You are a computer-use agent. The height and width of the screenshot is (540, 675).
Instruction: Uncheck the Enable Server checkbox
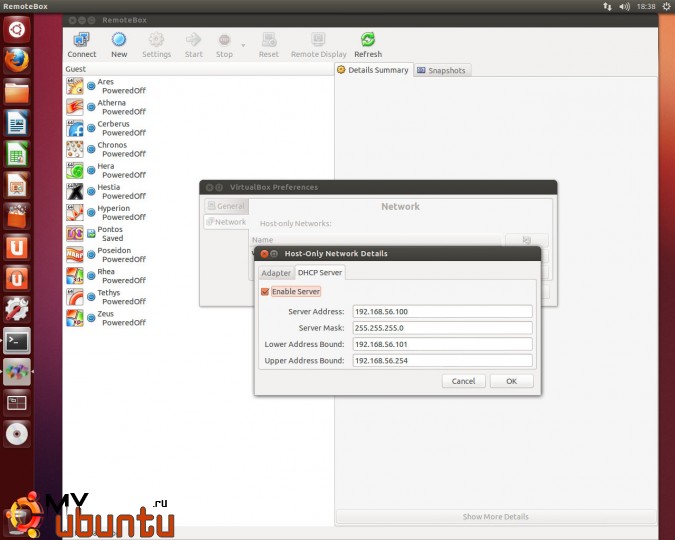click(x=265, y=291)
